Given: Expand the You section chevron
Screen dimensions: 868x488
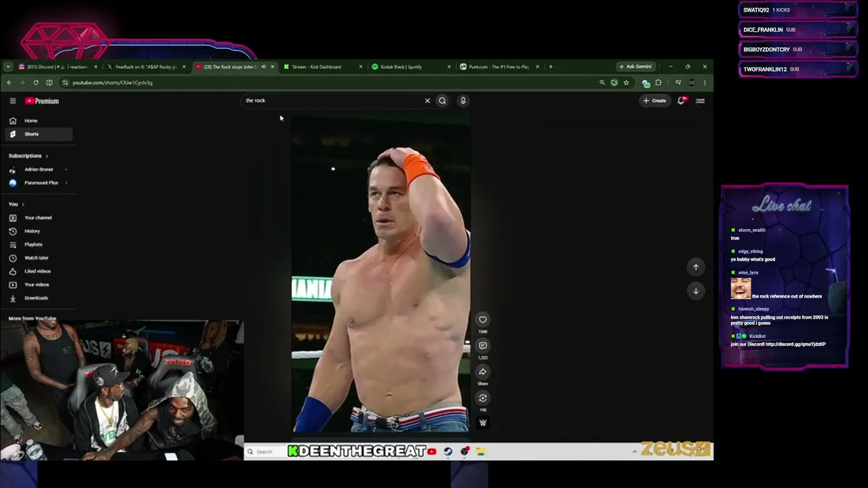Looking at the screenshot, I should coord(22,204).
